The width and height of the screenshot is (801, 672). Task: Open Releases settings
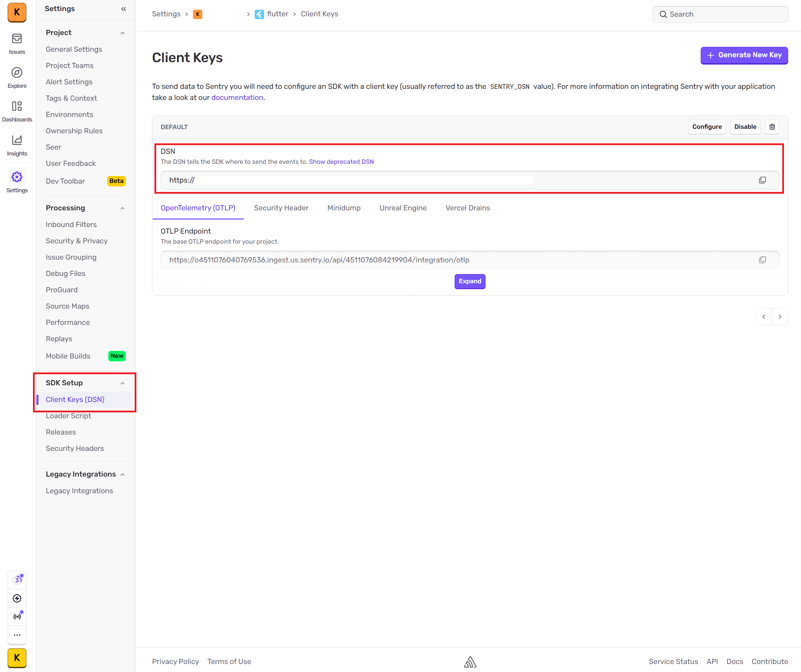(x=61, y=432)
